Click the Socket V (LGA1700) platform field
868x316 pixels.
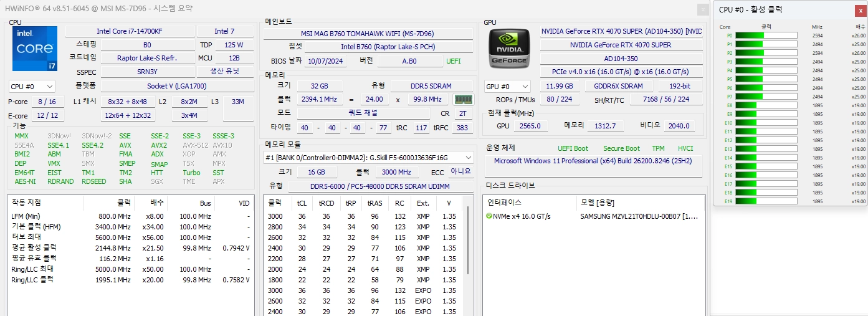[177, 86]
